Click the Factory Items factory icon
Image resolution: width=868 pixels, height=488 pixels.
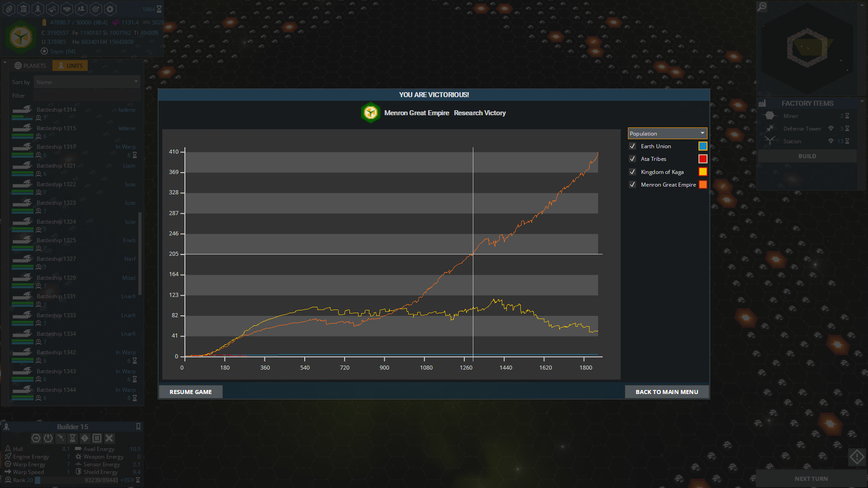pos(762,103)
